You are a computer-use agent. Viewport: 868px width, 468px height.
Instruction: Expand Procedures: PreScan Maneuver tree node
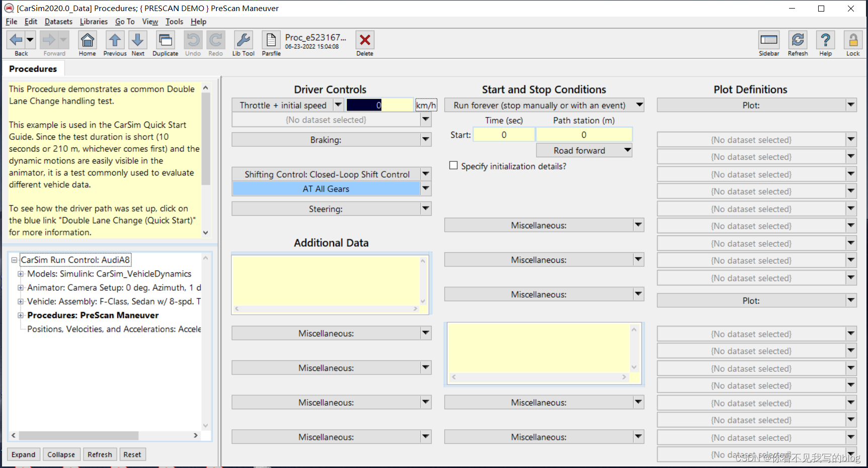pyautogui.click(x=21, y=315)
